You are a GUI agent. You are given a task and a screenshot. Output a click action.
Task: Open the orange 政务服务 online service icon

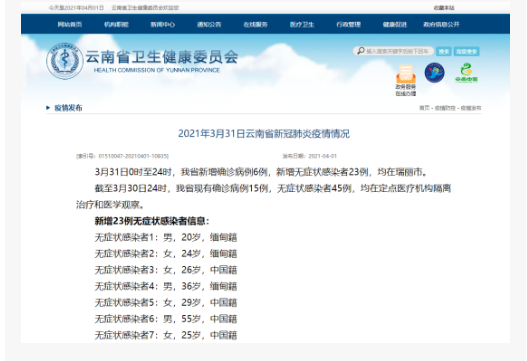[406, 80]
